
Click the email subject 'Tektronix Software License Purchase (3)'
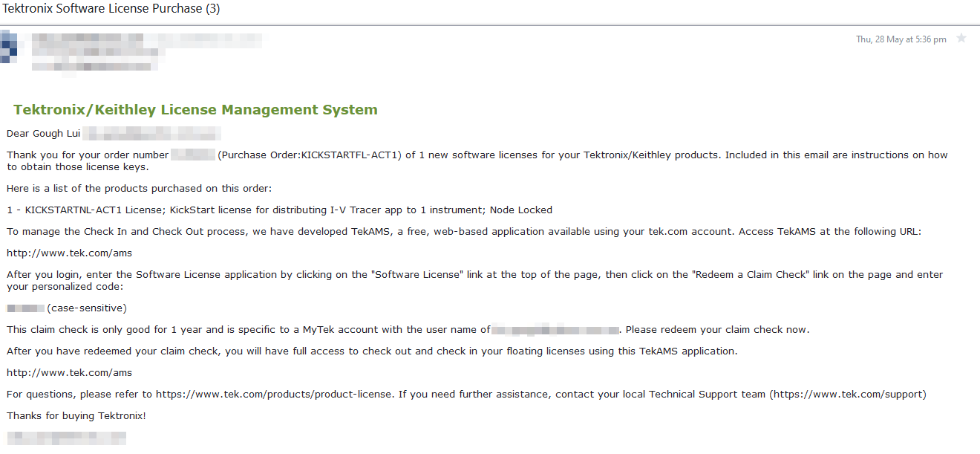coord(111,9)
